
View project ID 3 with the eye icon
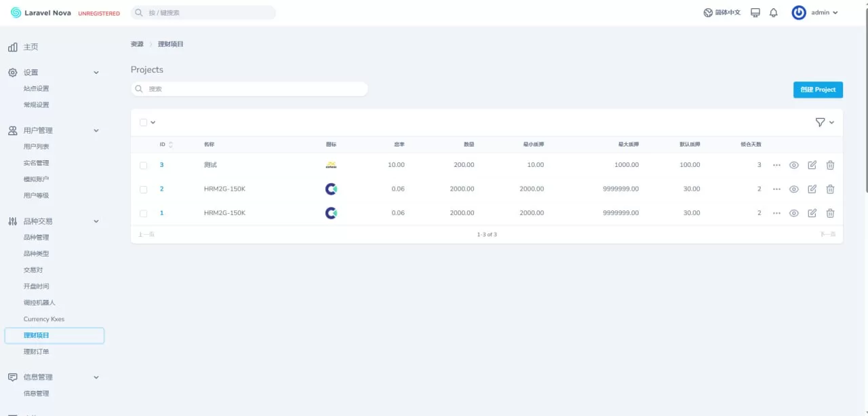[x=793, y=165]
